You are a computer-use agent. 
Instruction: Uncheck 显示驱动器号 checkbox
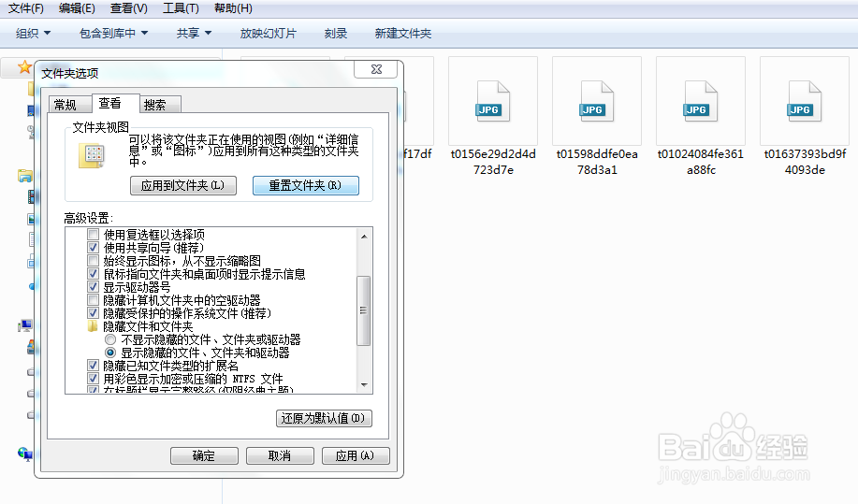pyautogui.click(x=93, y=287)
